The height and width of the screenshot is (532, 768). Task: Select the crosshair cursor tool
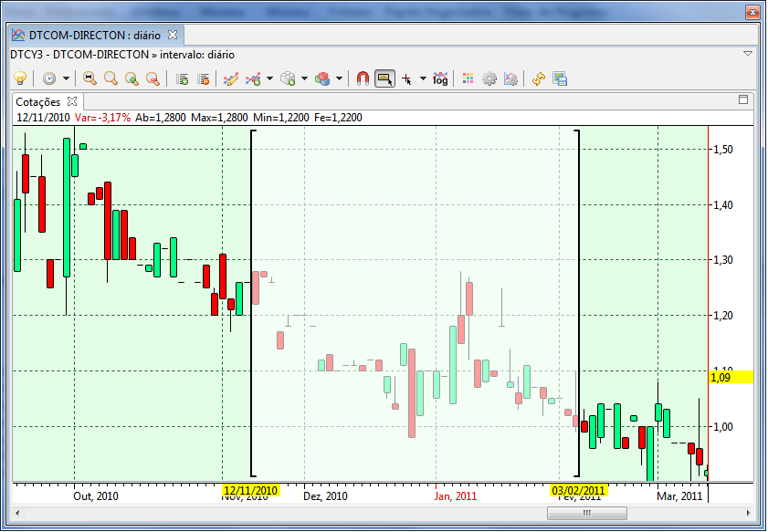[406, 78]
